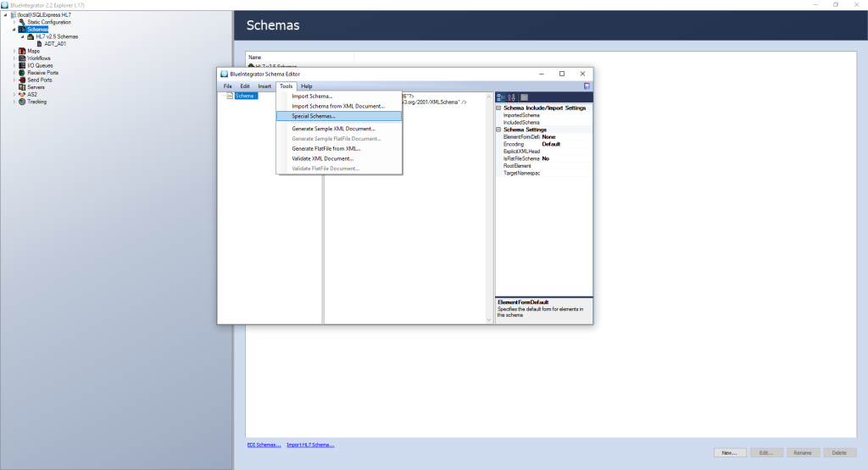Click the Rename button in Schemas page
This screenshot has width=868, height=470.
click(x=803, y=452)
